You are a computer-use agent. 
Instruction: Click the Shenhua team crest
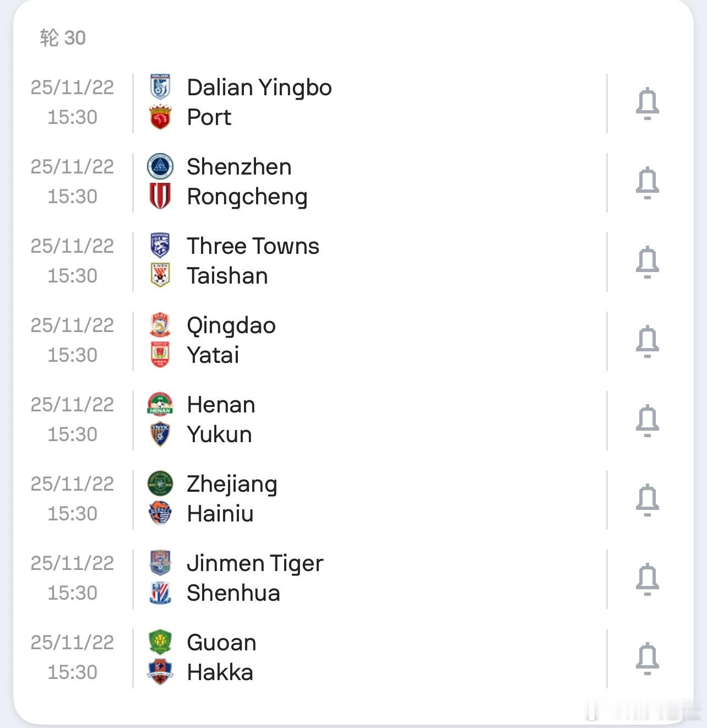click(x=160, y=593)
